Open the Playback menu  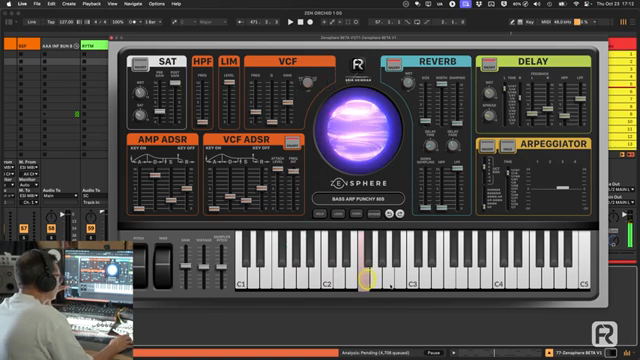point(91,4)
